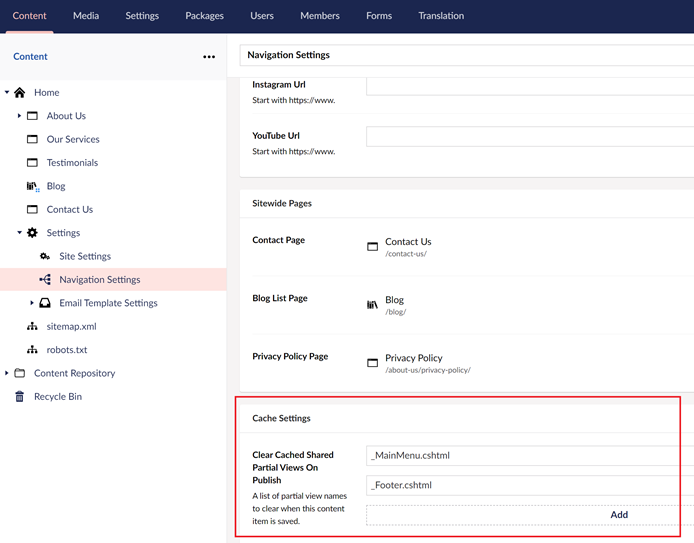Focus the Navigation Settings name field
Viewport: 694px width, 543px height.
point(467,55)
